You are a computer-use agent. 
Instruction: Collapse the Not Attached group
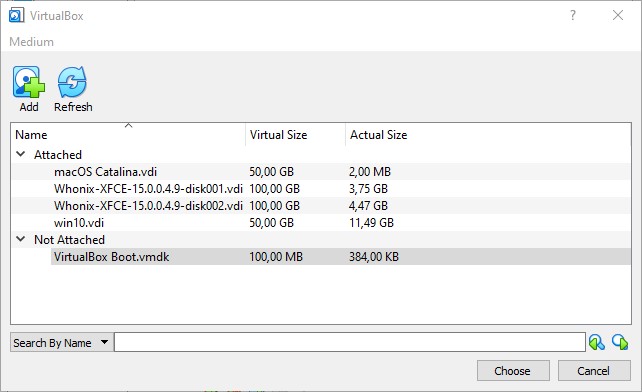point(20,239)
